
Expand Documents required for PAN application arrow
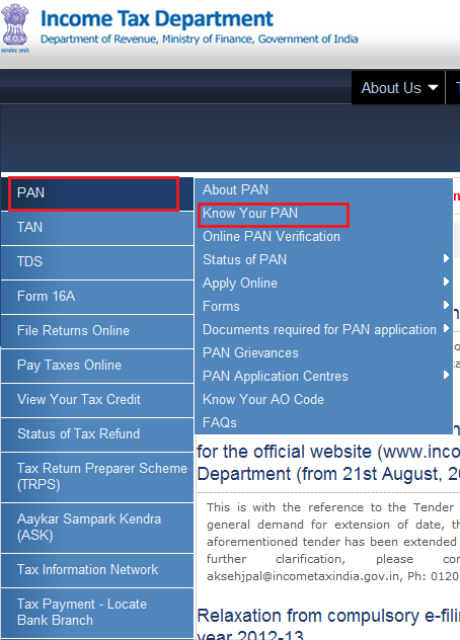[446, 328]
